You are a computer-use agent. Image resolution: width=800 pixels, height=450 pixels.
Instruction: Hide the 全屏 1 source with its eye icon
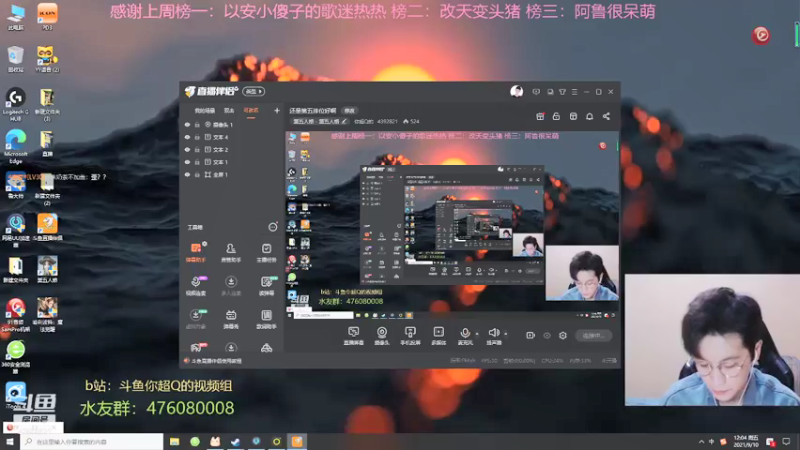[x=187, y=174]
